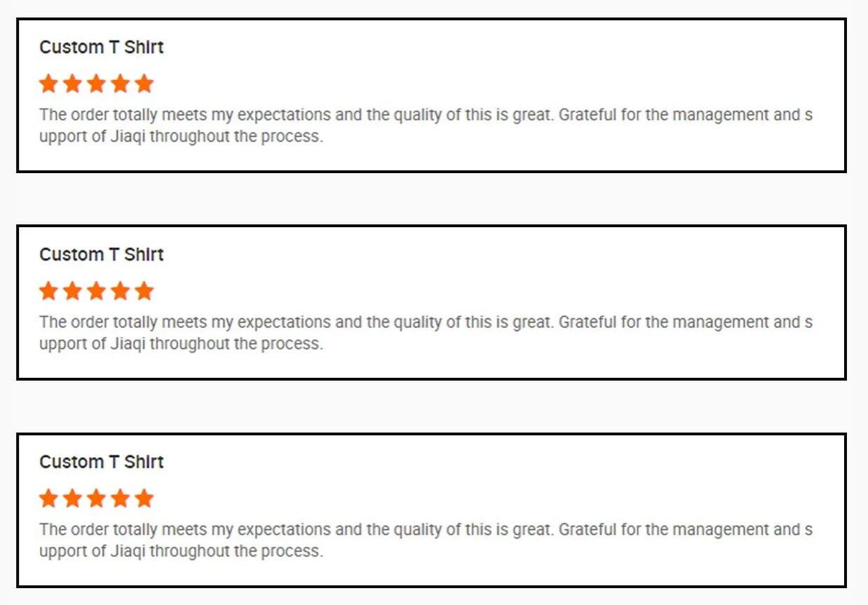The image size is (868, 605).
Task: Tap the fifth star in the bottom review
Action: tap(144, 498)
